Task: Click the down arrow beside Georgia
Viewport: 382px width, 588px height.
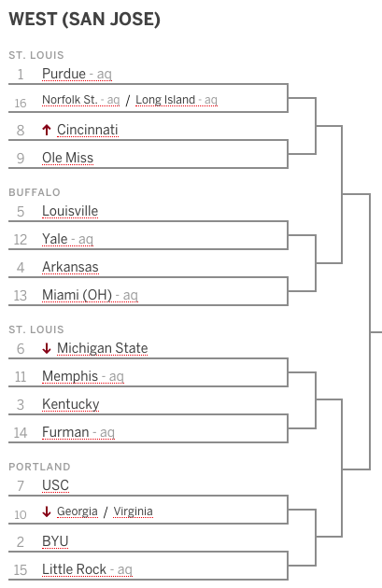Action: point(47,511)
